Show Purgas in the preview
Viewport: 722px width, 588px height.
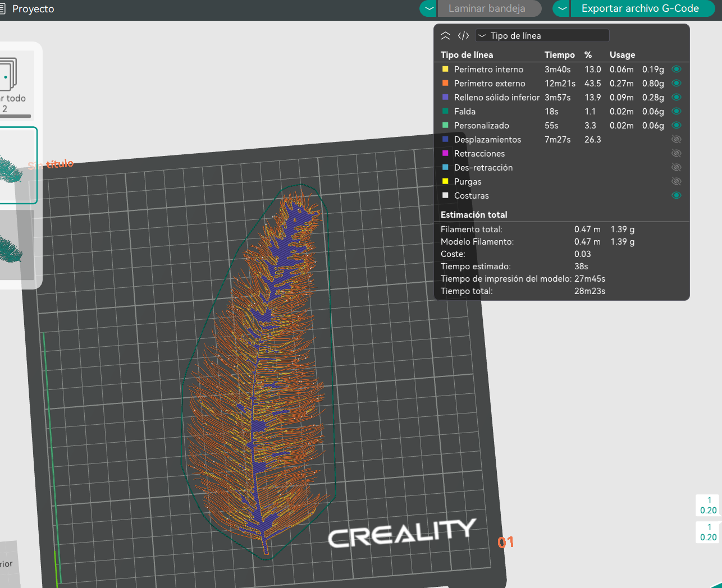click(x=677, y=182)
